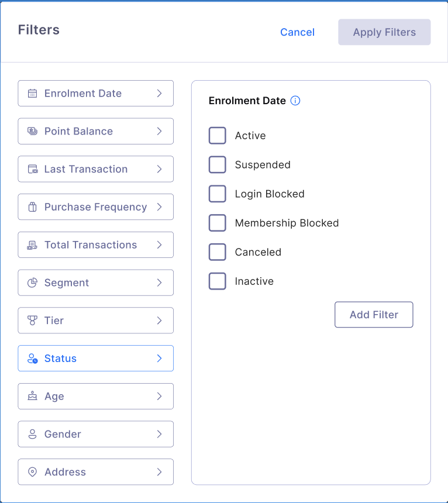Click the medal icon for Tier
Image resolution: width=448 pixels, height=503 pixels.
[x=33, y=321]
